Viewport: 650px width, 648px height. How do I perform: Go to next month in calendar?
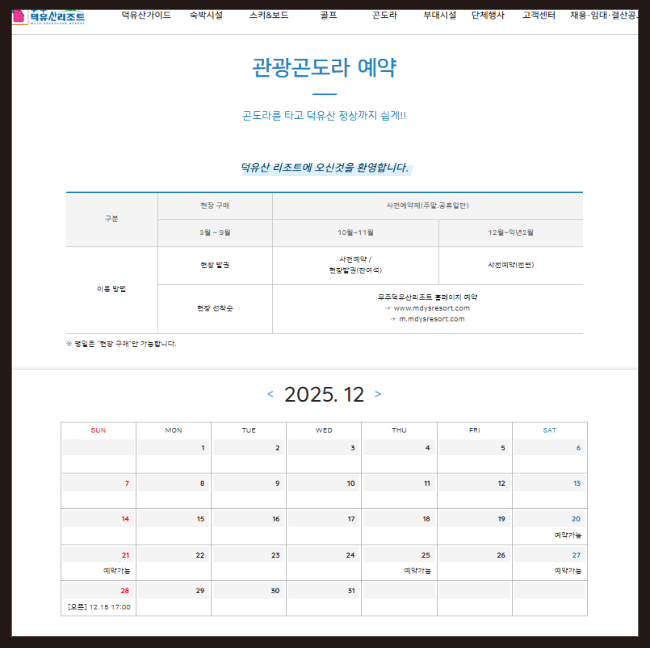(378, 394)
